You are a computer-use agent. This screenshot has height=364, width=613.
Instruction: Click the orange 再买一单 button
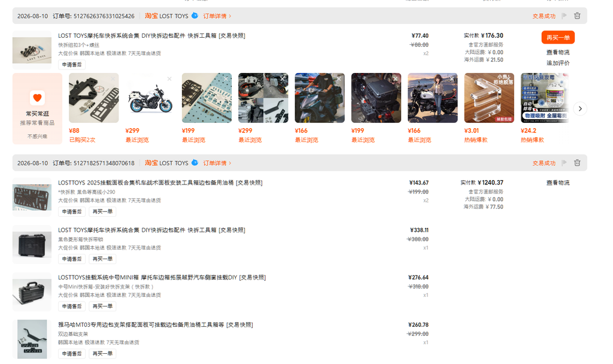(x=558, y=38)
